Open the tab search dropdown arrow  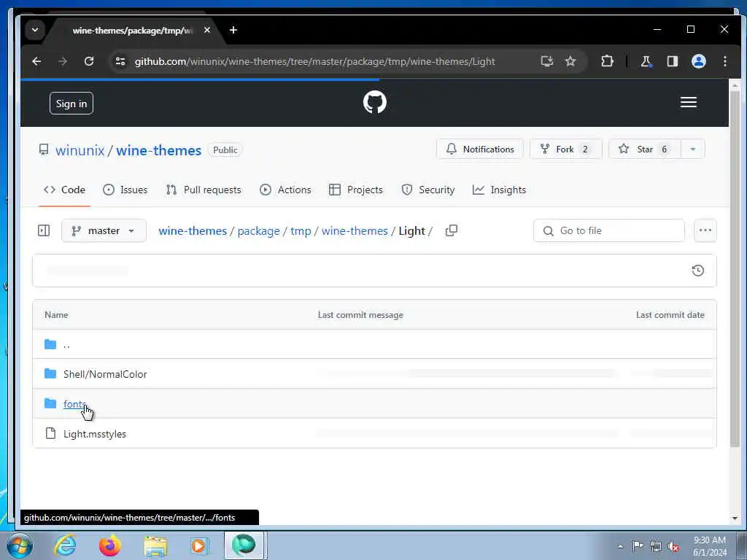tap(35, 29)
